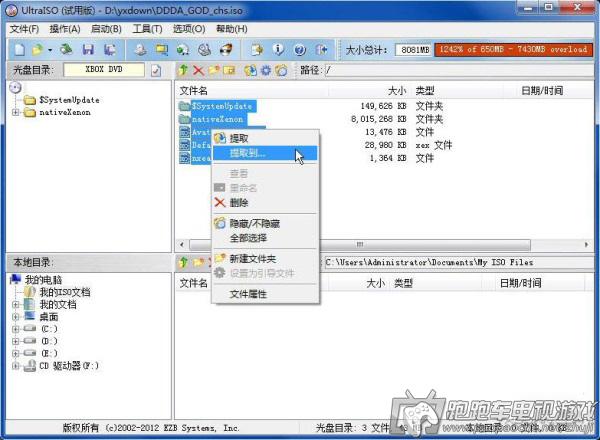Click the blue Info toolbar icon
Screen dimensions: 600x440
[278, 50]
